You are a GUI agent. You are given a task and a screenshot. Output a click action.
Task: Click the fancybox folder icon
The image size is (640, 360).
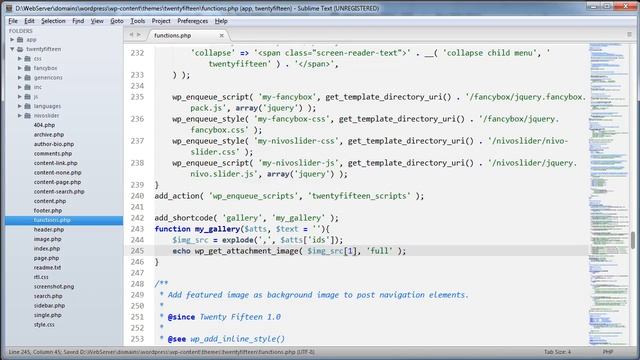27,68
